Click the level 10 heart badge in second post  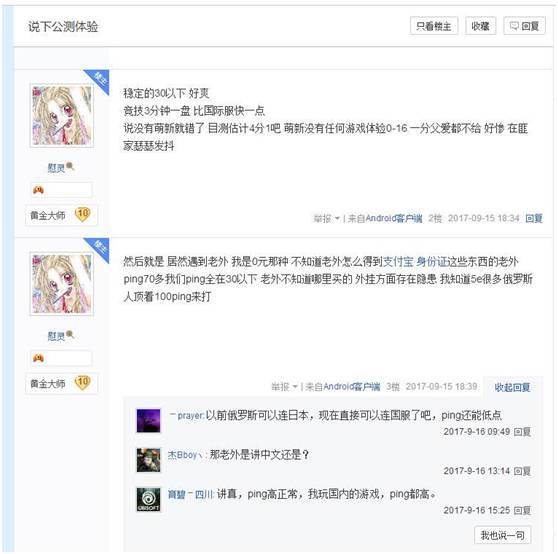(83, 382)
